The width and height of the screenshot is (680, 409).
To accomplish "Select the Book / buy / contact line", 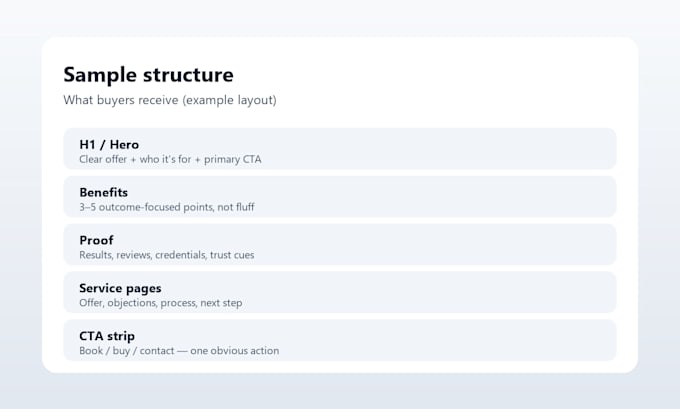I will pos(179,351).
